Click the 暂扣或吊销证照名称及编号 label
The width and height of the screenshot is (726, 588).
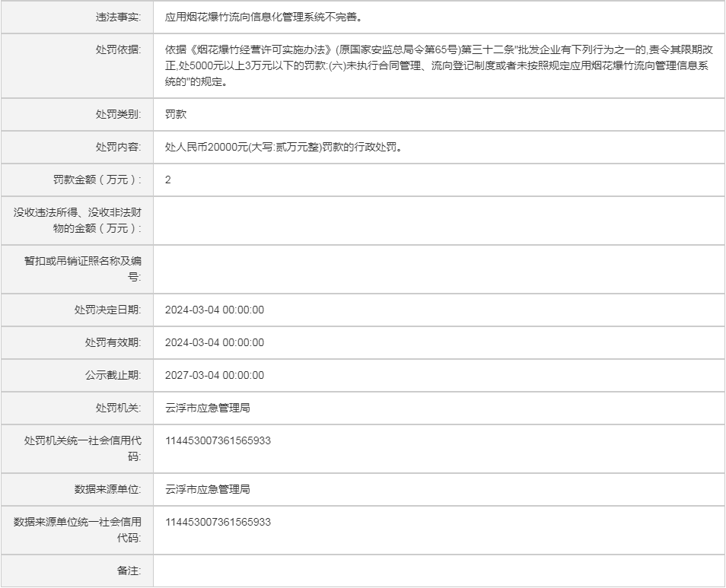point(82,269)
